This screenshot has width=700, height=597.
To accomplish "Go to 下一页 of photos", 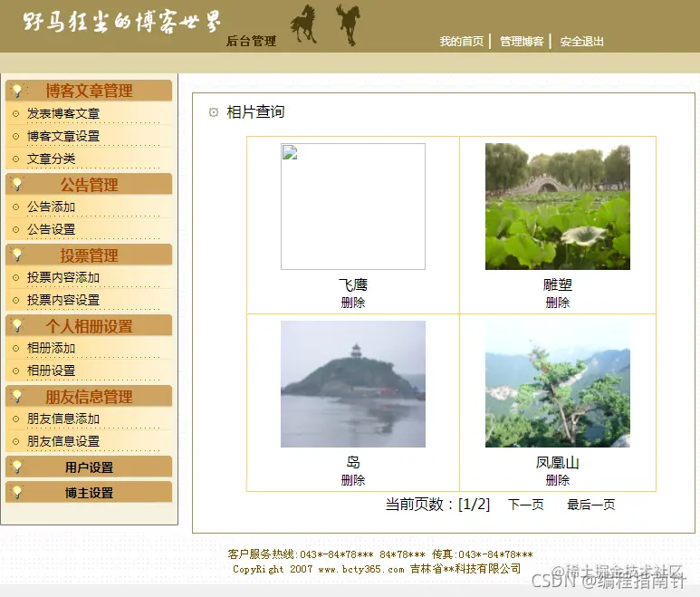I will pyautogui.click(x=526, y=505).
